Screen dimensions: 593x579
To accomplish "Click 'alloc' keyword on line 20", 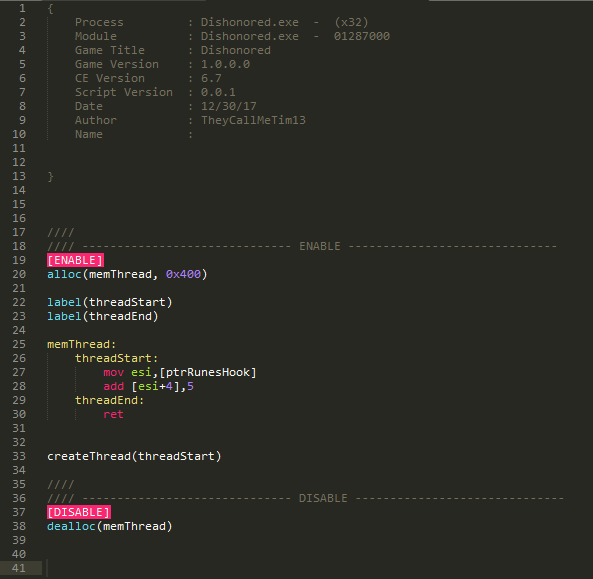I will point(64,274).
